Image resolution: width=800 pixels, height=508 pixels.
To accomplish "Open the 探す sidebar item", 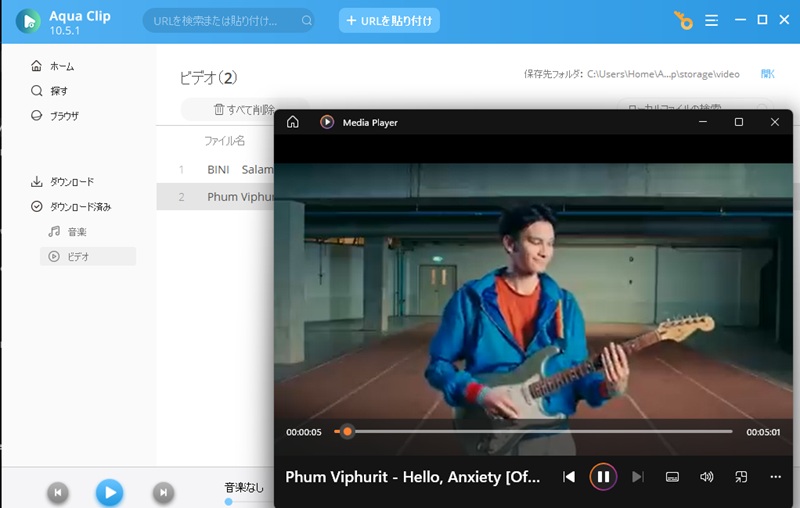I will pos(49,91).
